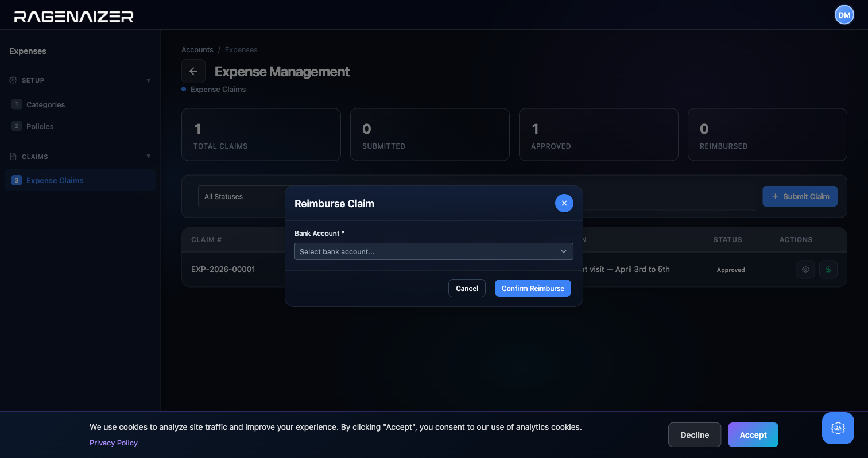The width and height of the screenshot is (868, 458).
Task: Click the Bank Account field label
Action: (x=319, y=234)
